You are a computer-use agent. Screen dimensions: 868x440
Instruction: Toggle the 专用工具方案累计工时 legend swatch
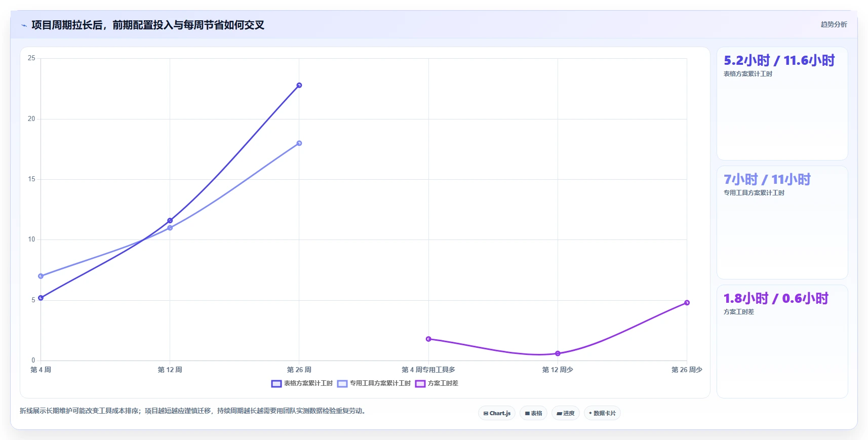342,384
